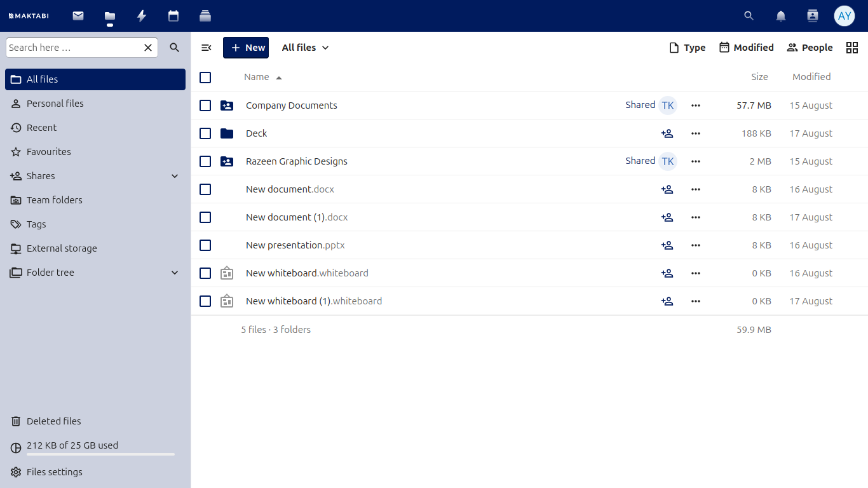Open the Activity lightning bolt icon
868x488 pixels.
142,16
